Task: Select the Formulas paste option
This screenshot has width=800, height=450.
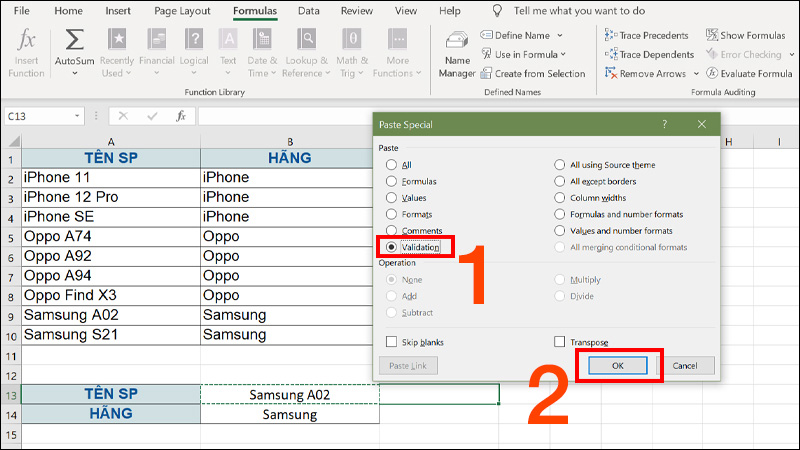Action: [x=391, y=181]
